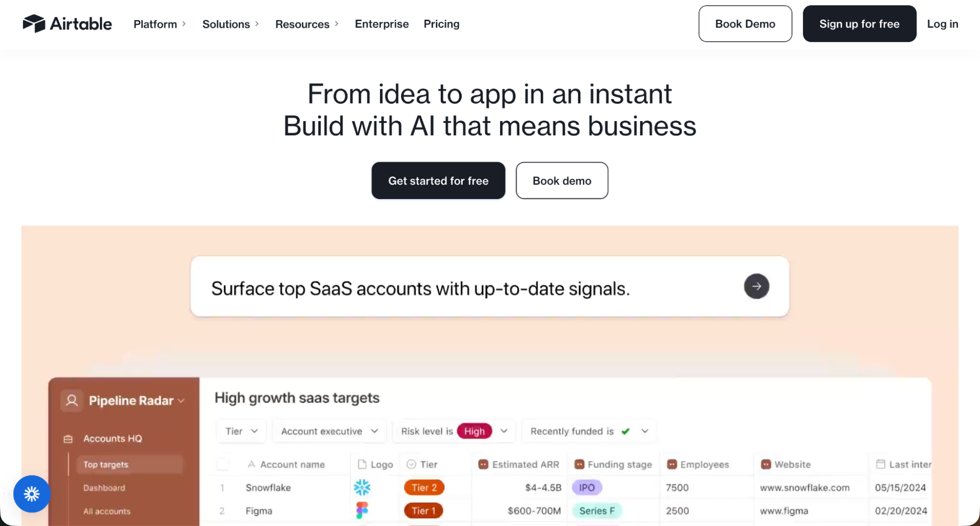Click inside the AI prompt text field
This screenshot has height=526, width=980.
click(x=441, y=288)
